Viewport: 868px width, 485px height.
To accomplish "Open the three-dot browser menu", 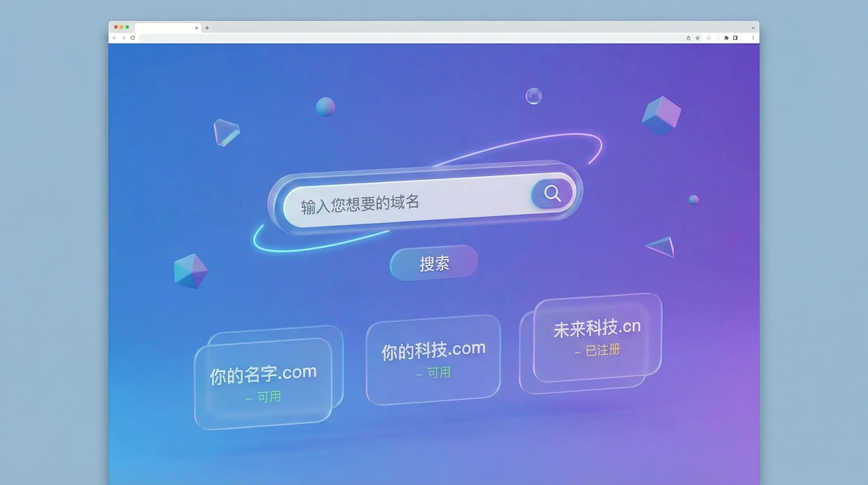I will tap(753, 38).
